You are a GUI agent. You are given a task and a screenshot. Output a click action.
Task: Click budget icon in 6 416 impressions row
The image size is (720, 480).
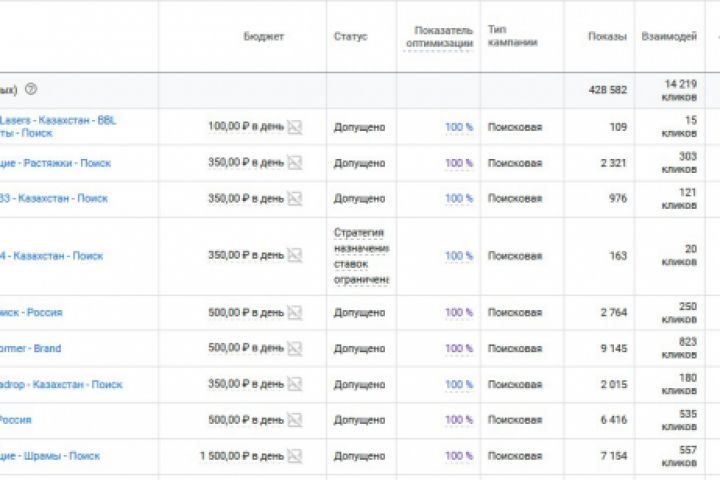294,420
